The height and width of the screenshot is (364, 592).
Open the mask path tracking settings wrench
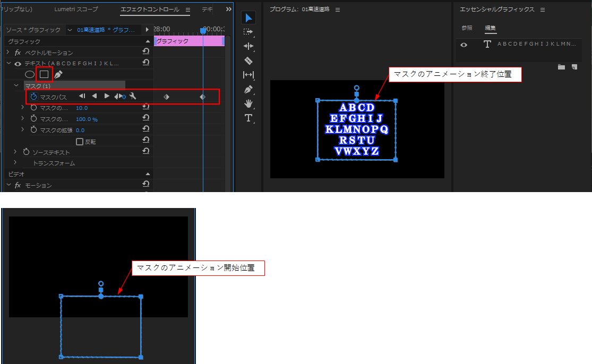click(x=133, y=97)
